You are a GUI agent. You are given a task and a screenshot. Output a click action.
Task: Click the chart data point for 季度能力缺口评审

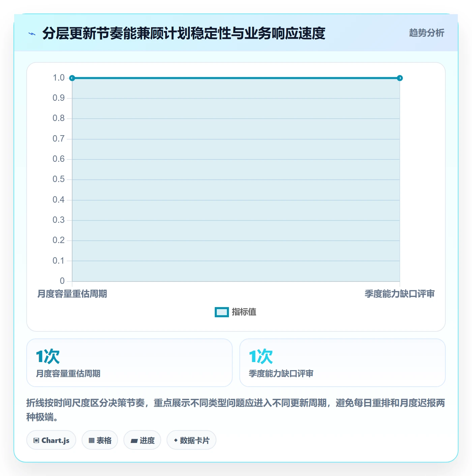[400, 78]
